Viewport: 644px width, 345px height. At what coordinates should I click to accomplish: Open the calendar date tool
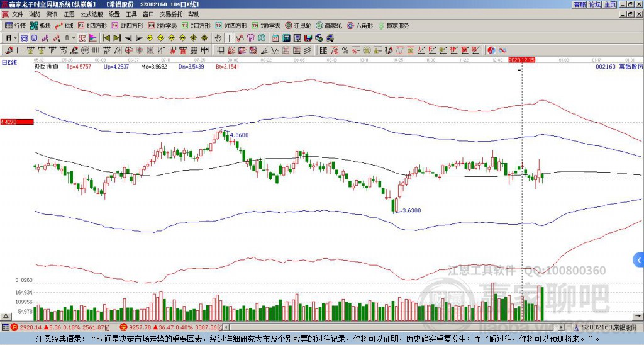pos(275,38)
